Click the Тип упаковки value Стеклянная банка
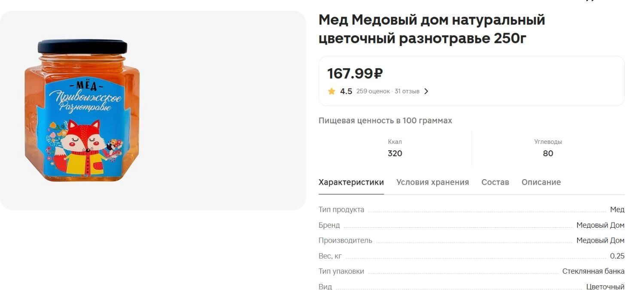This screenshot has height=290, width=644. point(593,272)
